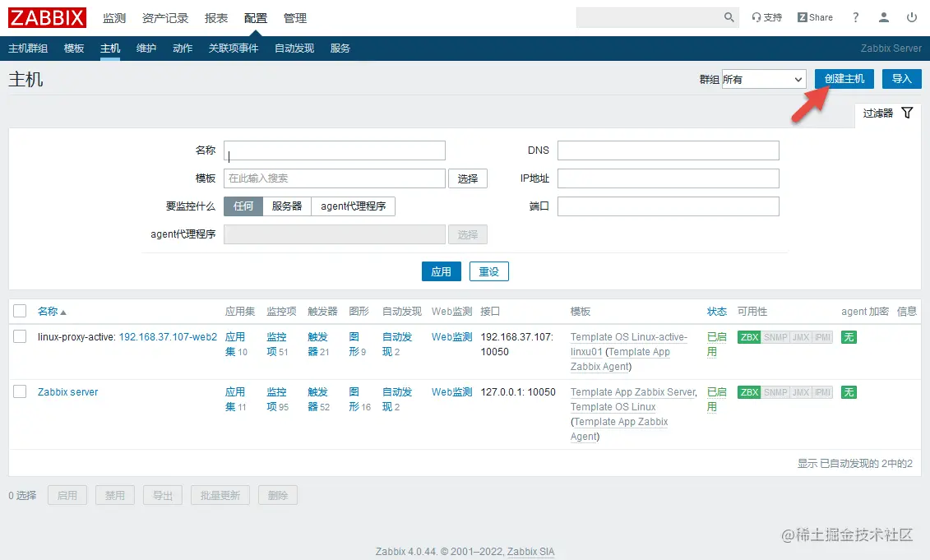Screen dimensions: 930x560
Task: Click ZBX availability badge for linux-proxy-active
Action: pos(749,337)
